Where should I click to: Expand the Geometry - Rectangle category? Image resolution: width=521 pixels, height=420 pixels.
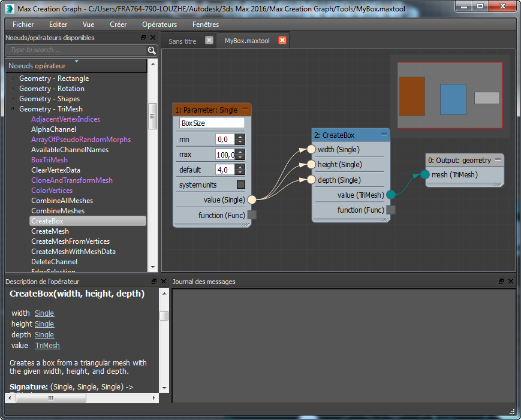pos(11,78)
